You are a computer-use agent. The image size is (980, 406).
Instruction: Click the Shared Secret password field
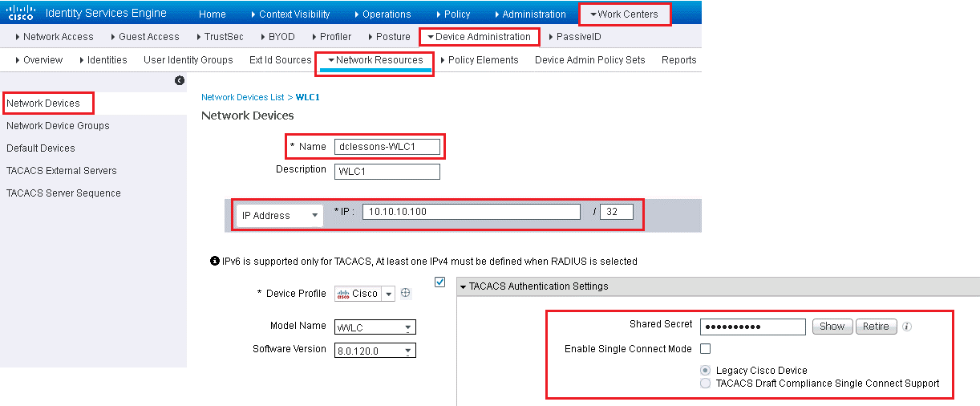752,327
